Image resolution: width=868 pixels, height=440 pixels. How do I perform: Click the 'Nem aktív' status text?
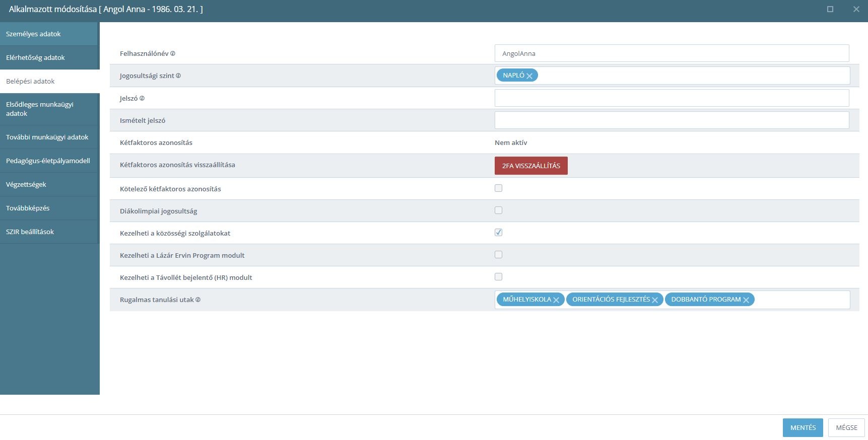(x=511, y=142)
